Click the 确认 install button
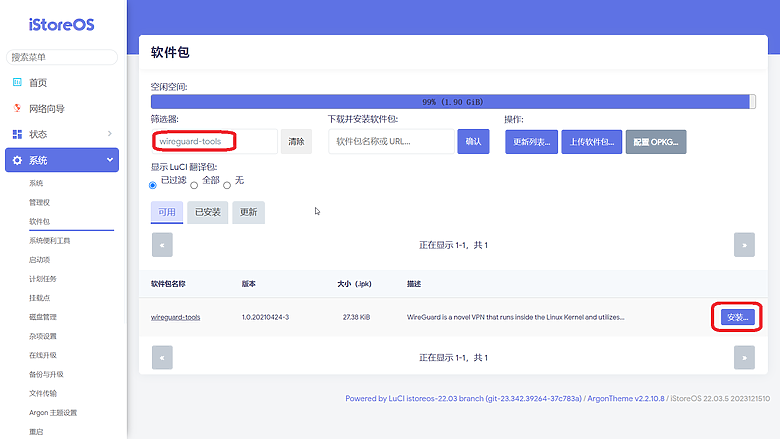 point(473,141)
